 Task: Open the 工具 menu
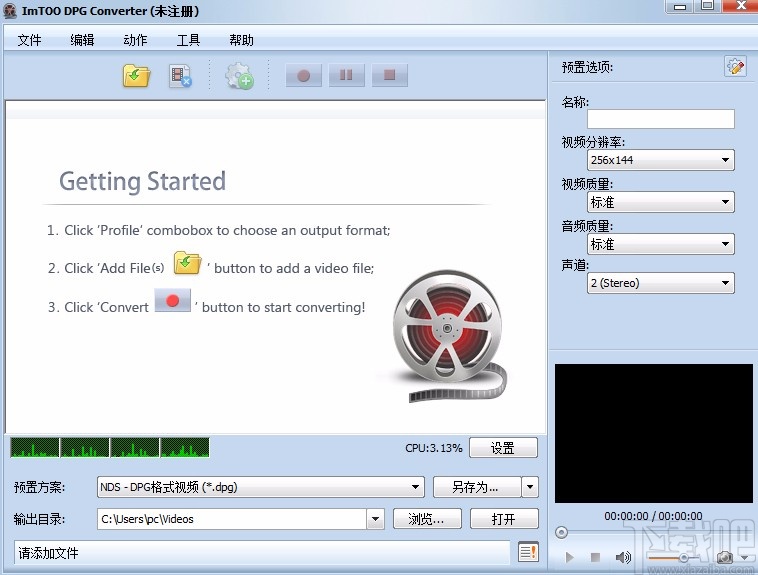click(188, 40)
